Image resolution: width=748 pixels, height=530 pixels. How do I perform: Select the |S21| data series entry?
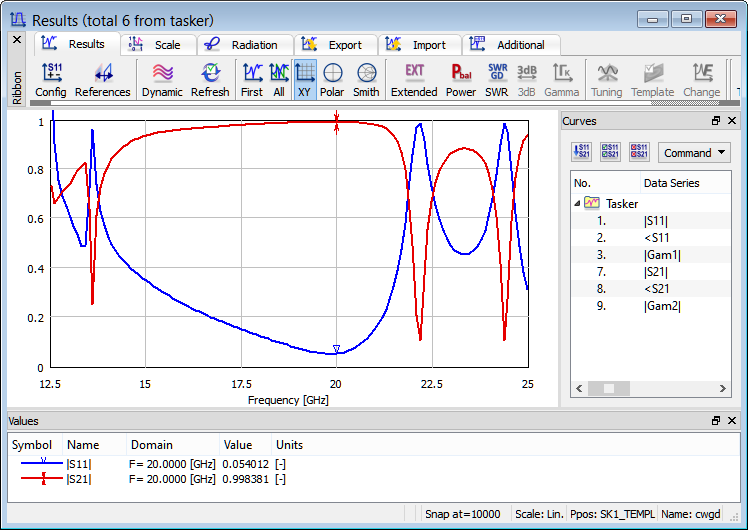pos(656,271)
